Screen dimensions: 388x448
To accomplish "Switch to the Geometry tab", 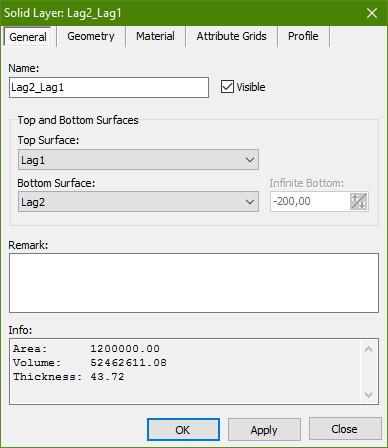I will [x=91, y=36].
